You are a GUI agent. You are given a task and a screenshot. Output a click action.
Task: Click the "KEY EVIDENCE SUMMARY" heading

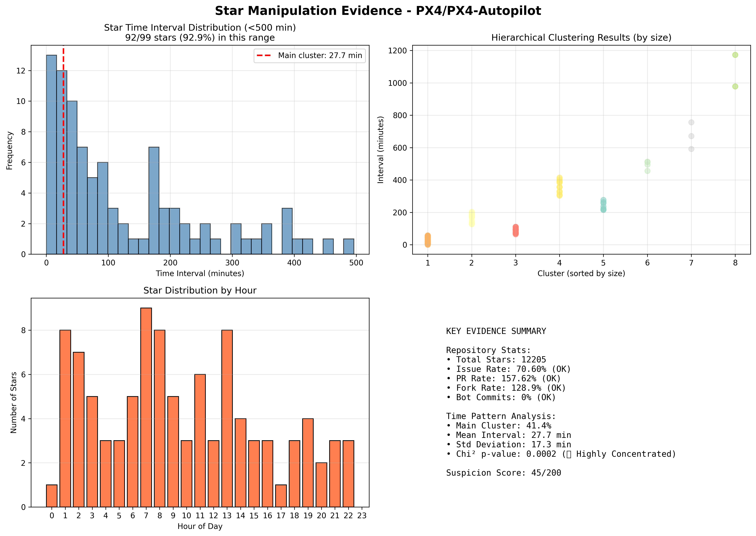[496, 331]
